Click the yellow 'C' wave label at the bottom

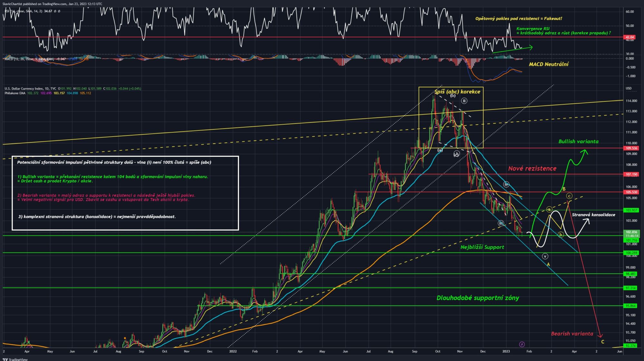(x=603, y=342)
